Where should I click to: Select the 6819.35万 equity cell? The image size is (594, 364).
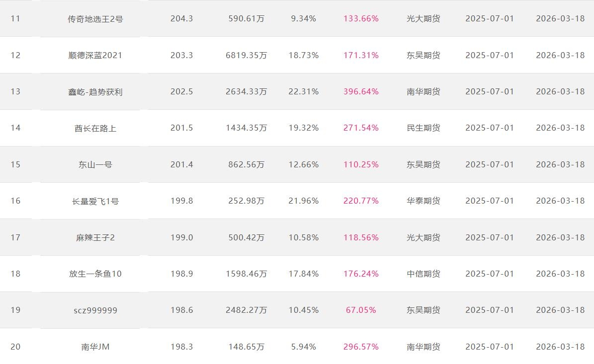tap(246, 55)
